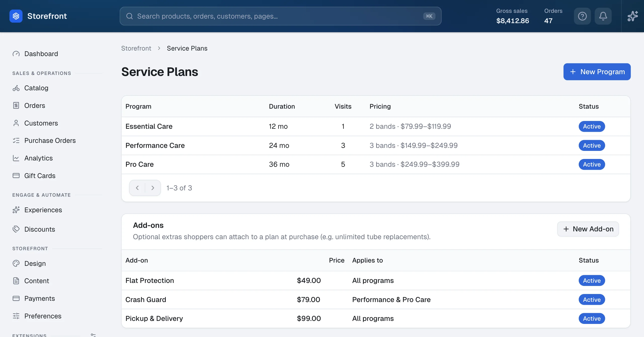Image resolution: width=644 pixels, height=337 pixels.
Task: Click the extensions settings icon in sidebar
Action: [93, 335]
